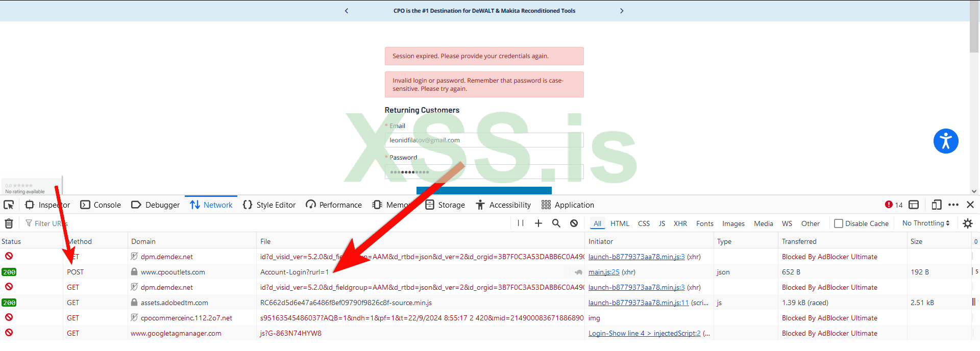Screen dimensions: 980x351
Task: Filter requests by Media
Action: tap(763, 223)
